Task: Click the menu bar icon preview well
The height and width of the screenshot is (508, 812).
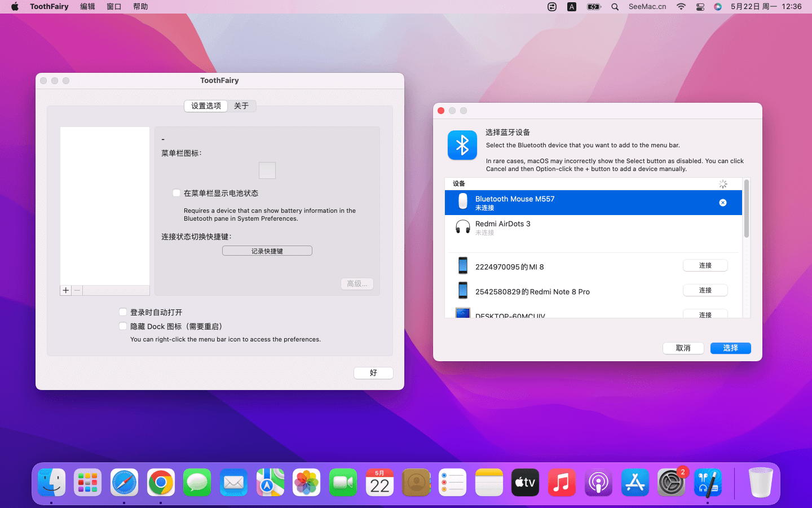Action: 267,170
